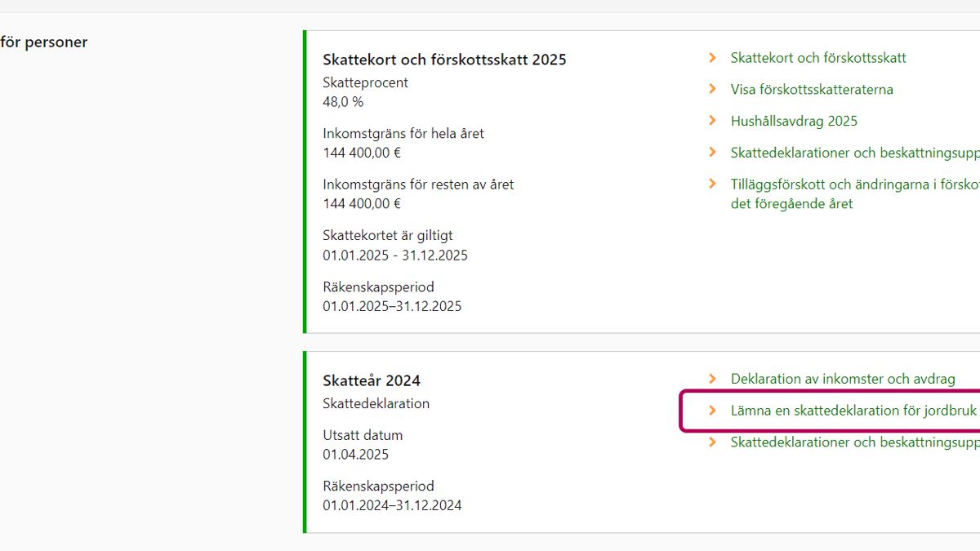Open Skattedeklarationer link under Skatteår 2024
Screen dimensions: 980x551
click(x=854, y=442)
